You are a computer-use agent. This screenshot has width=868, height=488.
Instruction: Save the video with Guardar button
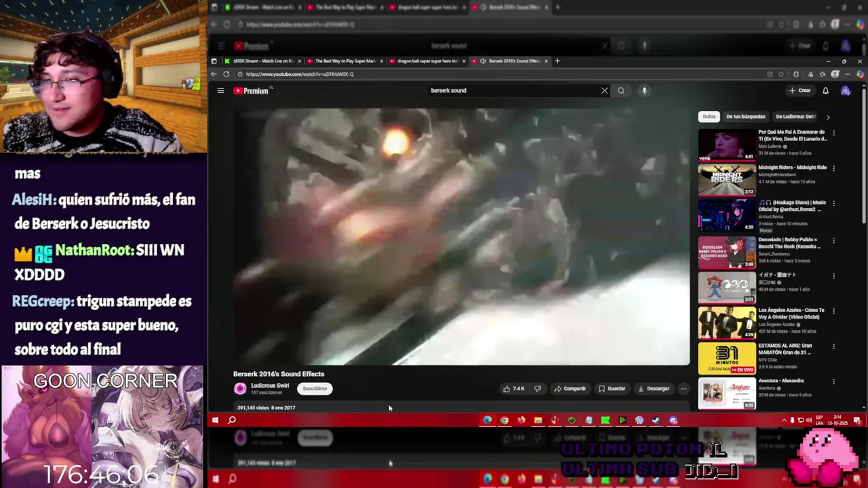tap(612, 388)
